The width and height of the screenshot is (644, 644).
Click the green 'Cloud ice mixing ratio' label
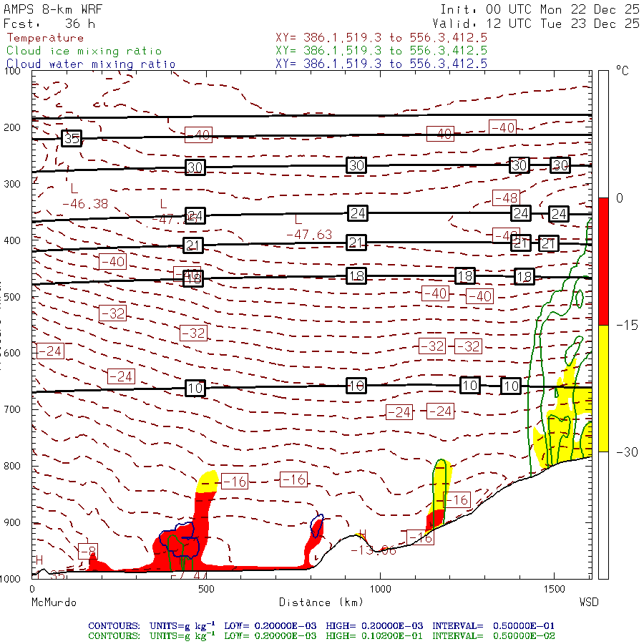coord(84,51)
